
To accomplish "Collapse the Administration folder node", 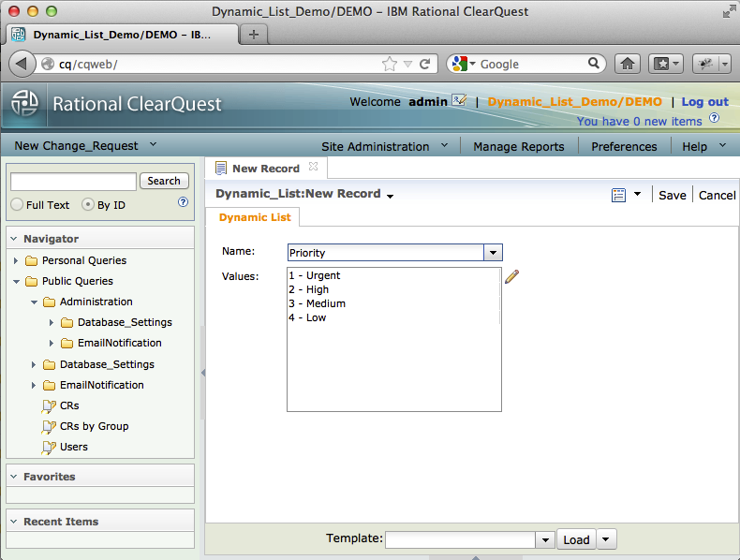I will [34, 302].
